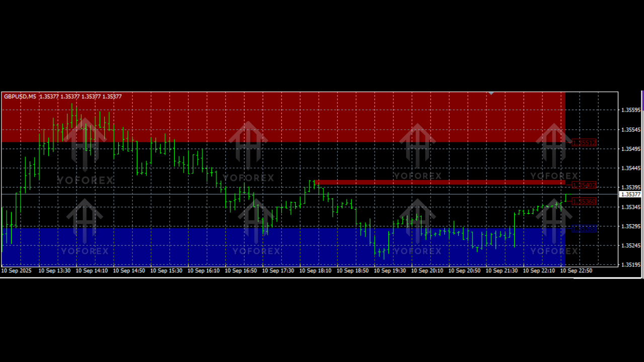Click the 10 Sep 14:50 time label
The height and width of the screenshot is (362, 644).
click(x=129, y=270)
